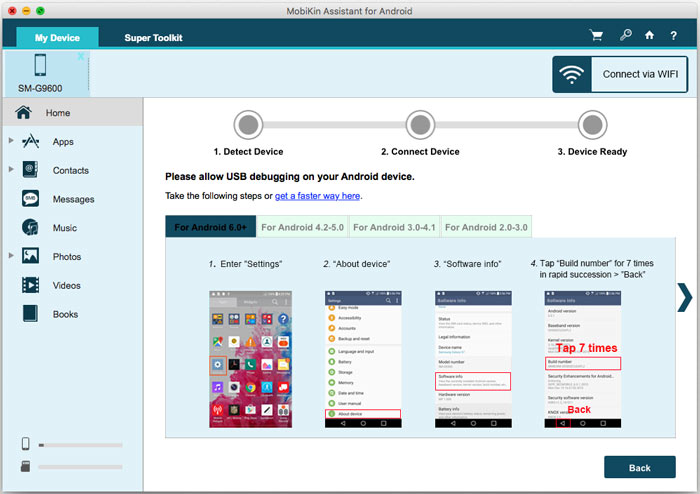Click the home icon in top bar

[650, 35]
